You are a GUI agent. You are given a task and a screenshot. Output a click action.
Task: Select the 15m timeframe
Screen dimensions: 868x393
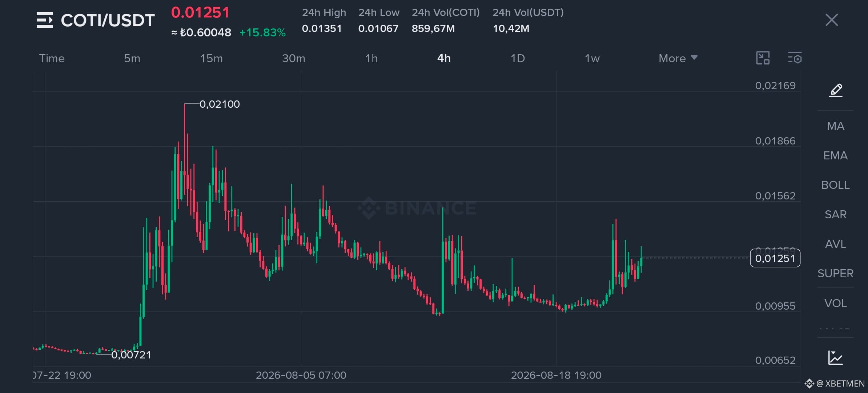coord(211,58)
